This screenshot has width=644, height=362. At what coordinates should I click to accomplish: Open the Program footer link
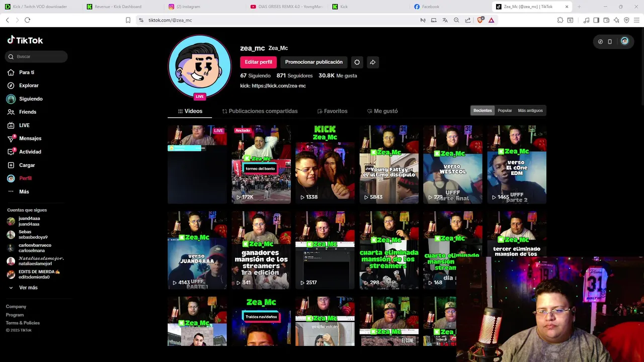coord(15,315)
